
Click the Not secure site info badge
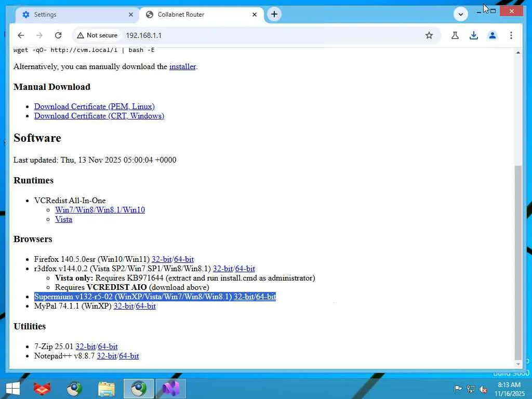coord(97,35)
